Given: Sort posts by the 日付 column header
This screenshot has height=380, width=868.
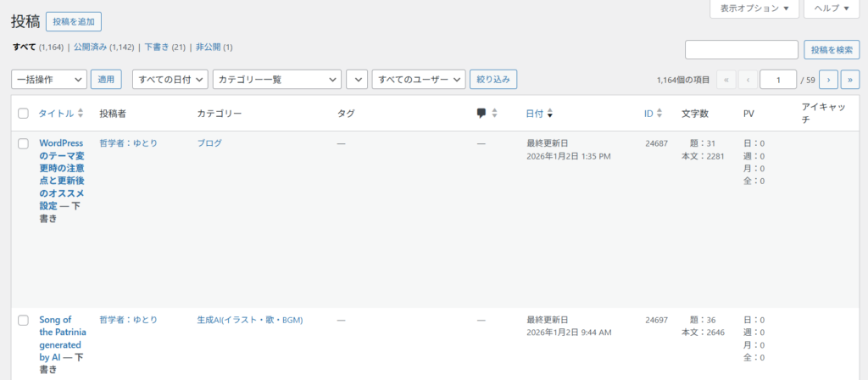Looking at the screenshot, I should pyautogui.click(x=535, y=113).
